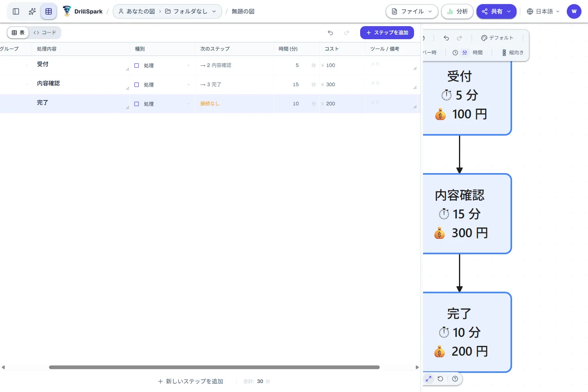Open the デフォルト color theme palette
Viewport: 588px width, 392px height.
coord(497,38)
